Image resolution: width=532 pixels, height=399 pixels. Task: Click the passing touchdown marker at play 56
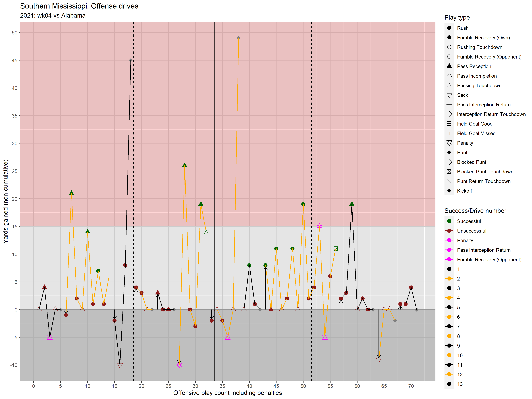point(336,248)
